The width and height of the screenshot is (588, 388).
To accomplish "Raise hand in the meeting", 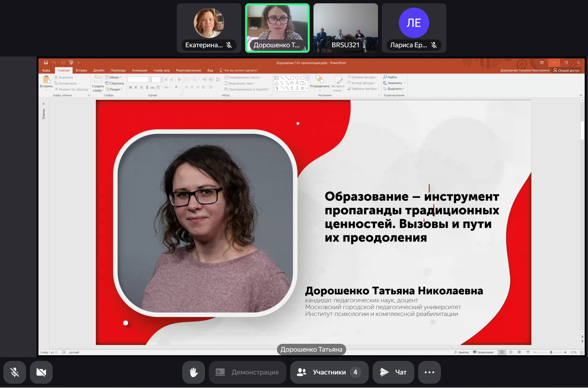I will (193, 372).
